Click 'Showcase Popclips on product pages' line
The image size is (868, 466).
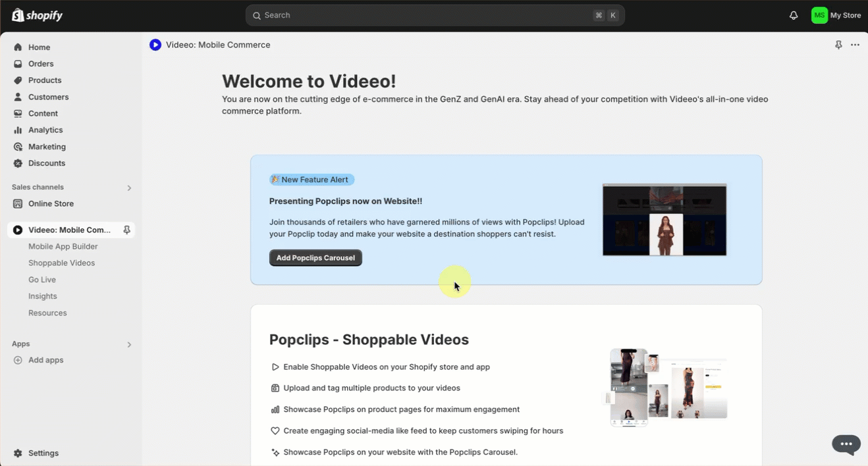(x=401, y=409)
